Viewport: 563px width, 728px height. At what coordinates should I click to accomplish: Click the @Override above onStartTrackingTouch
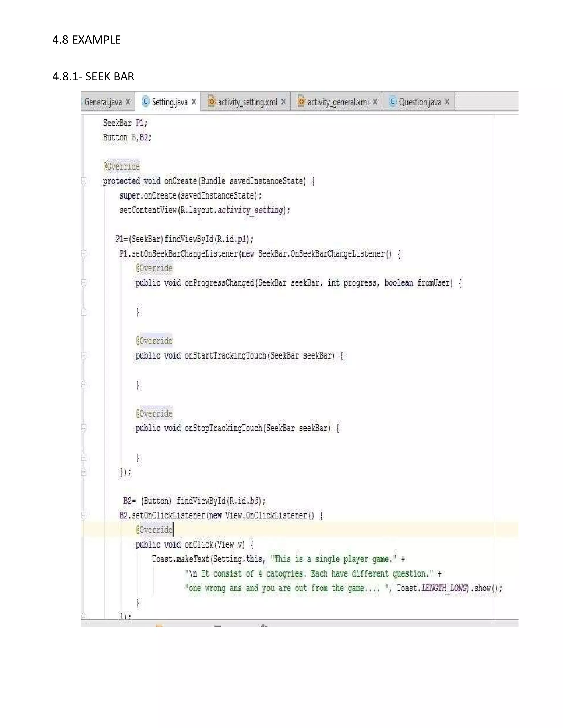pyautogui.click(x=154, y=341)
